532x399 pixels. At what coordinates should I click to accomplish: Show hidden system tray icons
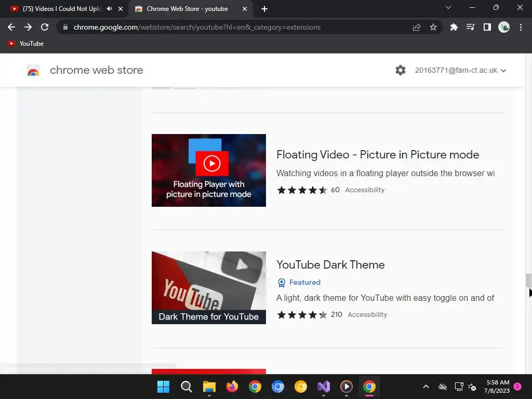pyautogui.click(x=426, y=387)
